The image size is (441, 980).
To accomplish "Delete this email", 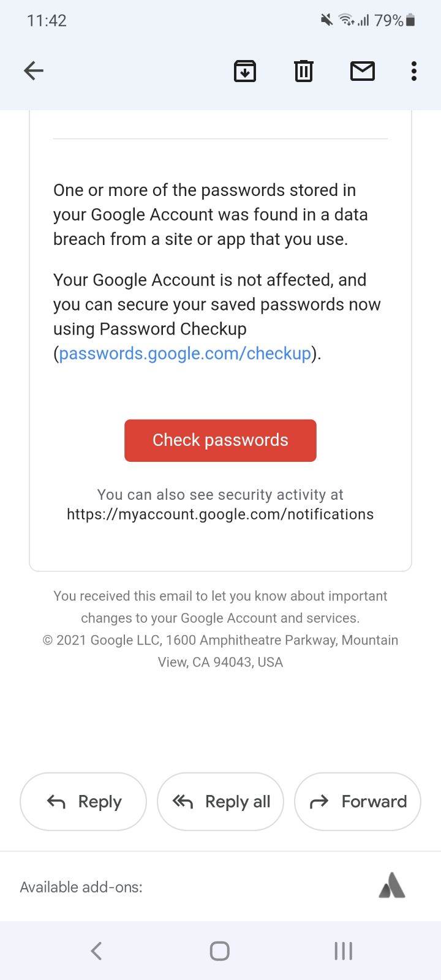I will [x=303, y=70].
